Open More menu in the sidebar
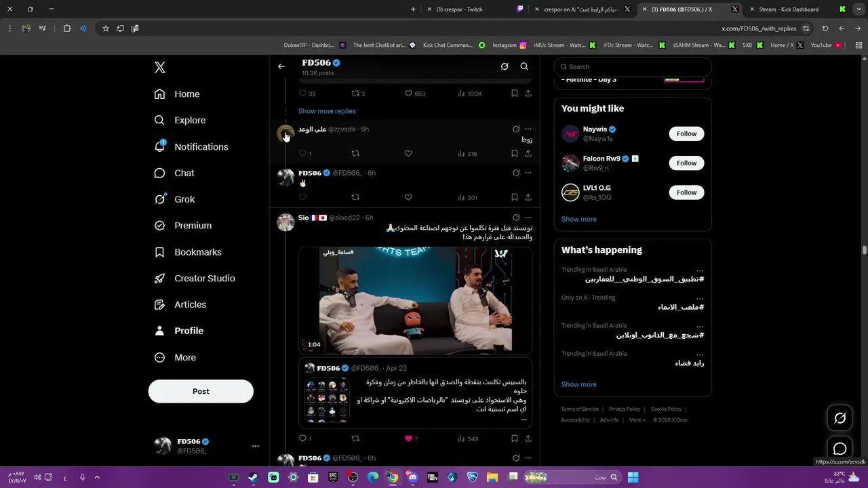The image size is (868, 488). point(176,357)
